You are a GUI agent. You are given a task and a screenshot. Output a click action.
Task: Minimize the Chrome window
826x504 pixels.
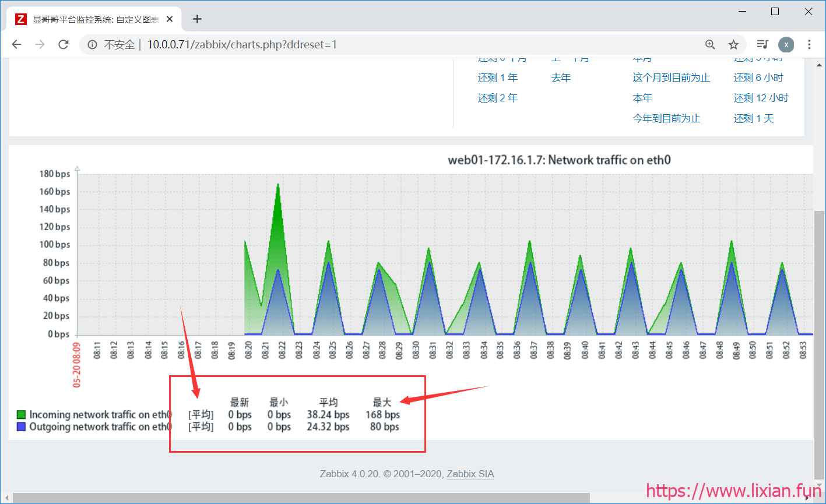743,11
